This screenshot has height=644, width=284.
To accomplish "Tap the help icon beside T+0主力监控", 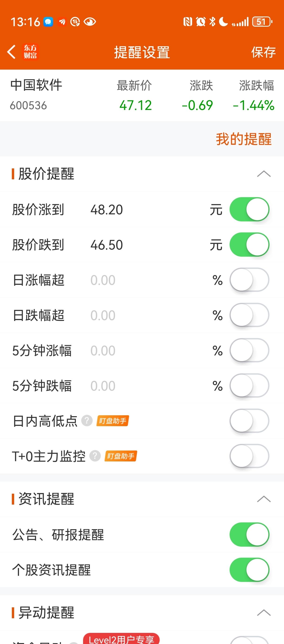I will 95,456.
